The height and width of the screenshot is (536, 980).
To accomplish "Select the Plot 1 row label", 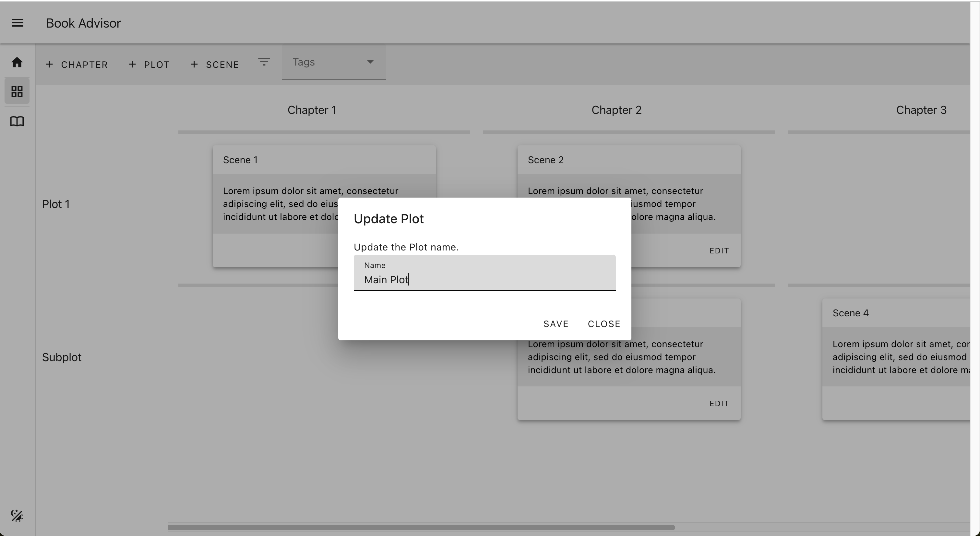I will pos(56,204).
